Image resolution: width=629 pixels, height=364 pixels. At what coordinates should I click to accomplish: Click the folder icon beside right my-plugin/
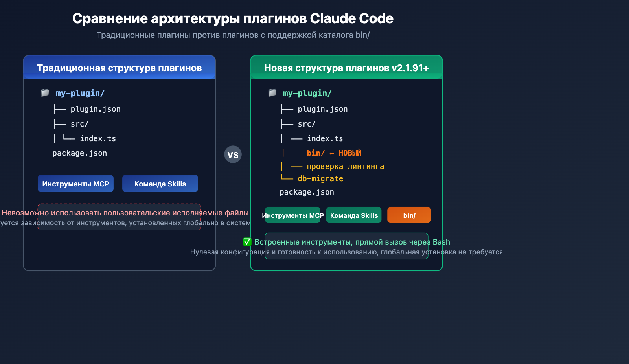272,93
